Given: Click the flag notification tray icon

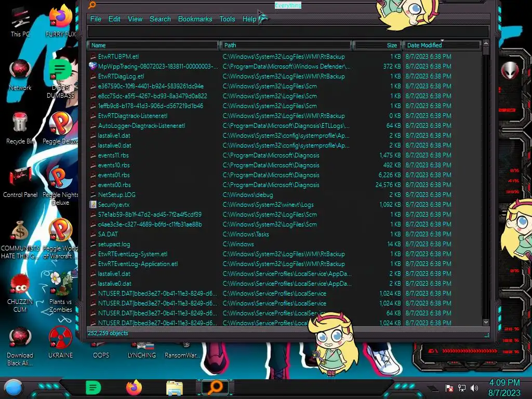Looking at the screenshot, I should (449, 388).
